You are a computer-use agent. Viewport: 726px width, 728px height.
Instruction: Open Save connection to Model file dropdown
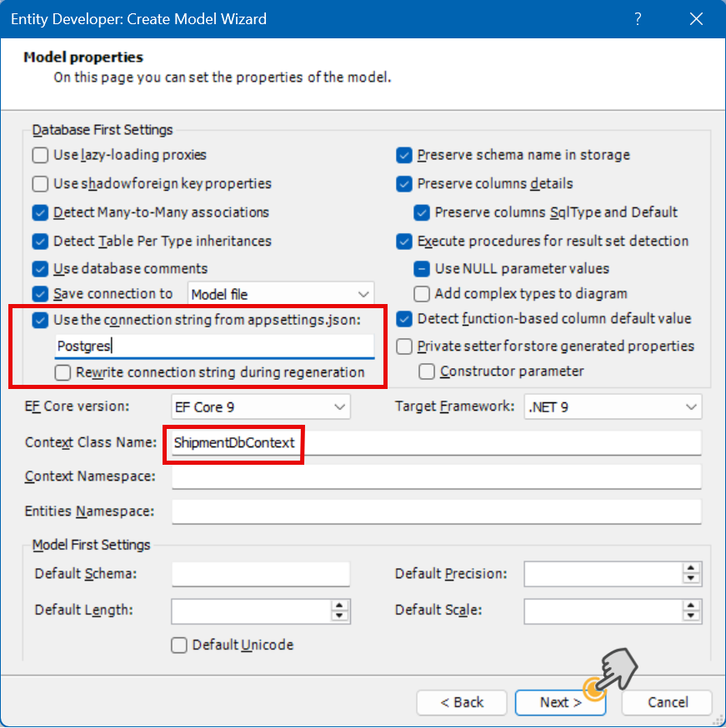click(x=281, y=294)
